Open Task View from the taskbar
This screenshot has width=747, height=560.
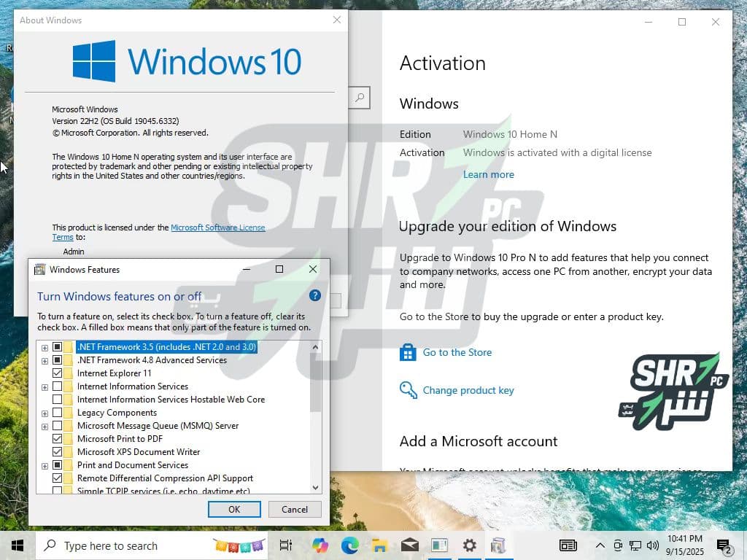286,545
